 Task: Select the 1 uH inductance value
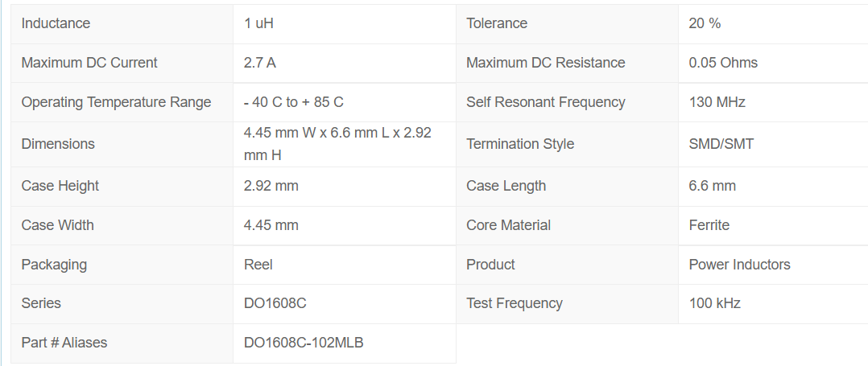pyautogui.click(x=258, y=23)
